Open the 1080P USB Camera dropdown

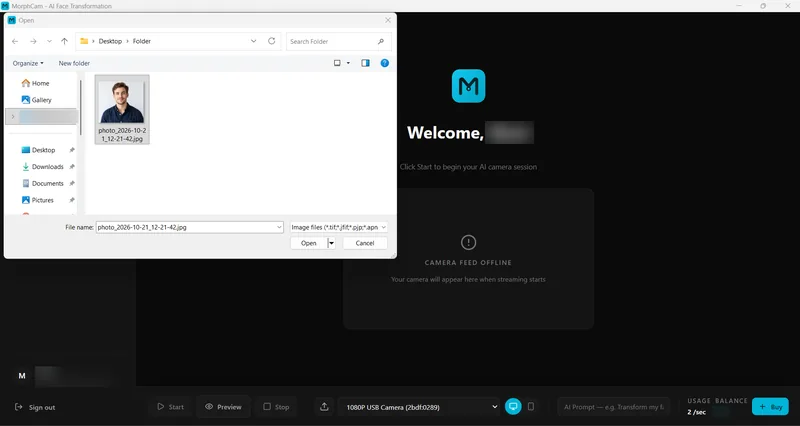click(x=419, y=407)
